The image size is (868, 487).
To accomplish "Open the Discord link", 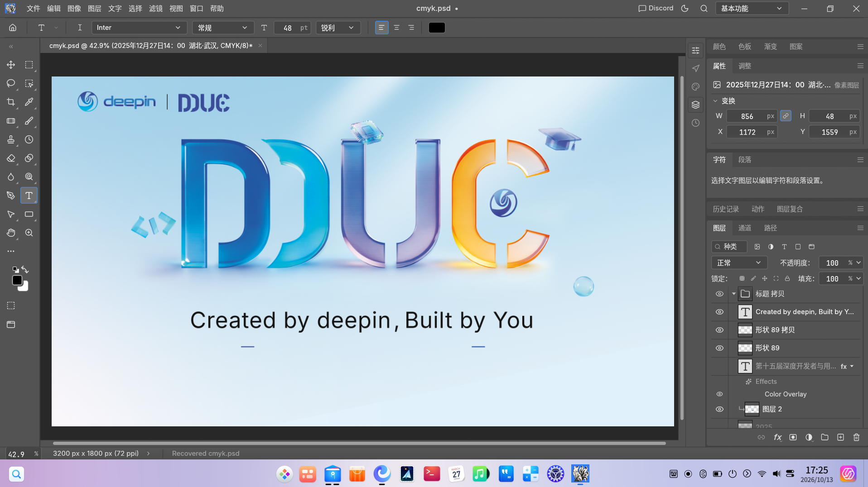I will pyautogui.click(x=656, y=8).
